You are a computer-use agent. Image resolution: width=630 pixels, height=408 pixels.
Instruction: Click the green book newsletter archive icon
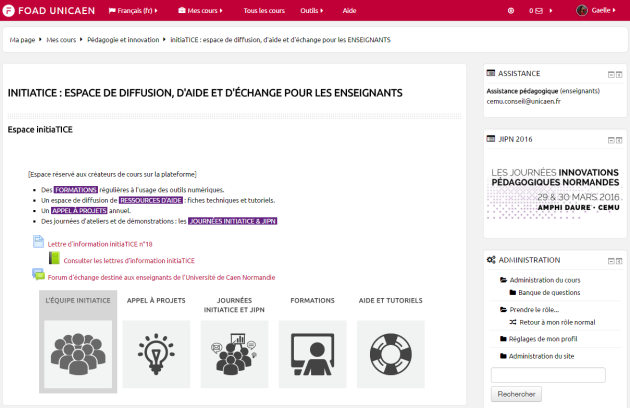point(55,259)
